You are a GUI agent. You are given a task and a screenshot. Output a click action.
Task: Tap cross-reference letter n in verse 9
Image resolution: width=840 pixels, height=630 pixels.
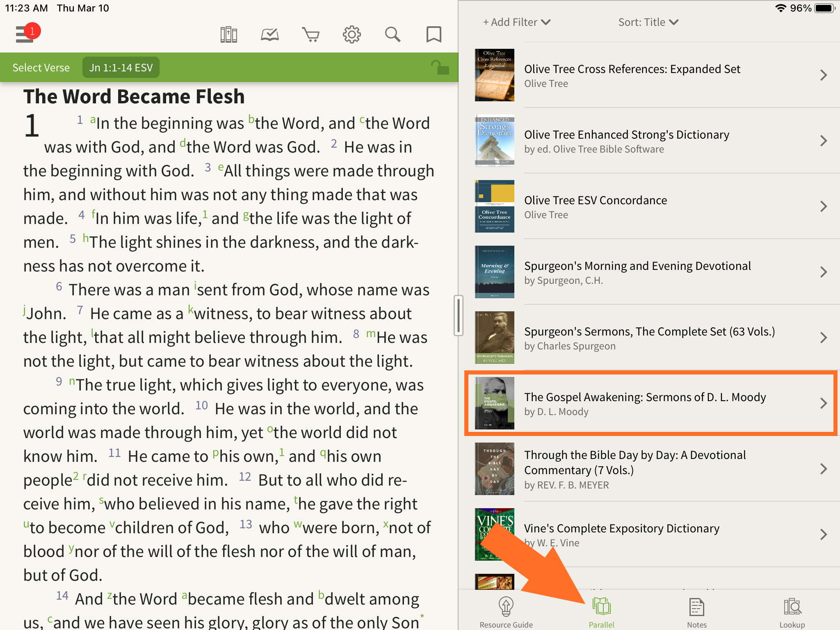click(x=72, y=381)
